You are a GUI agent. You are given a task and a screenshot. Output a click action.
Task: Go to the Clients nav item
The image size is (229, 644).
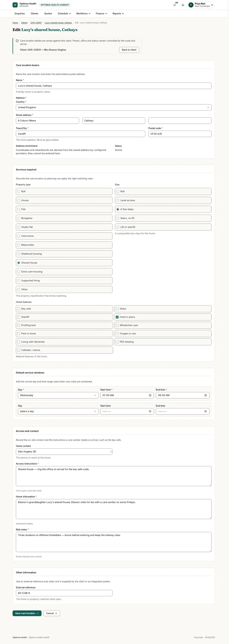pyautogui.click(x=35, y=14)
